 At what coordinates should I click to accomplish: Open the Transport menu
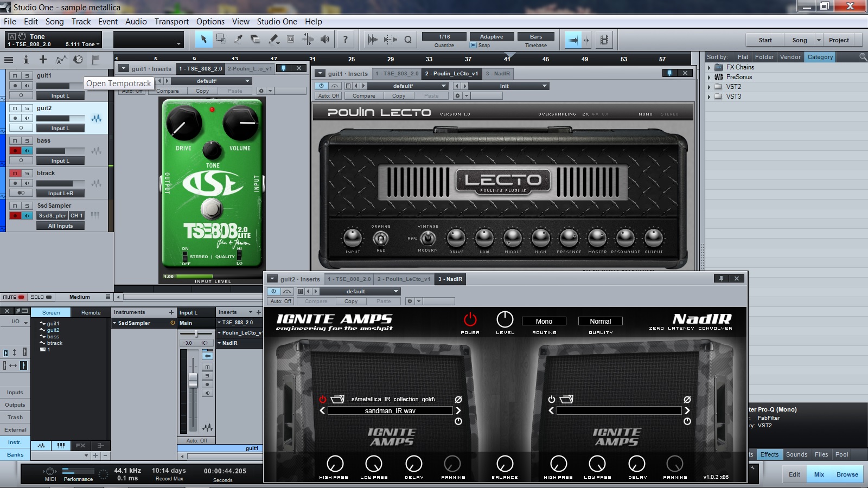[171, 22]
